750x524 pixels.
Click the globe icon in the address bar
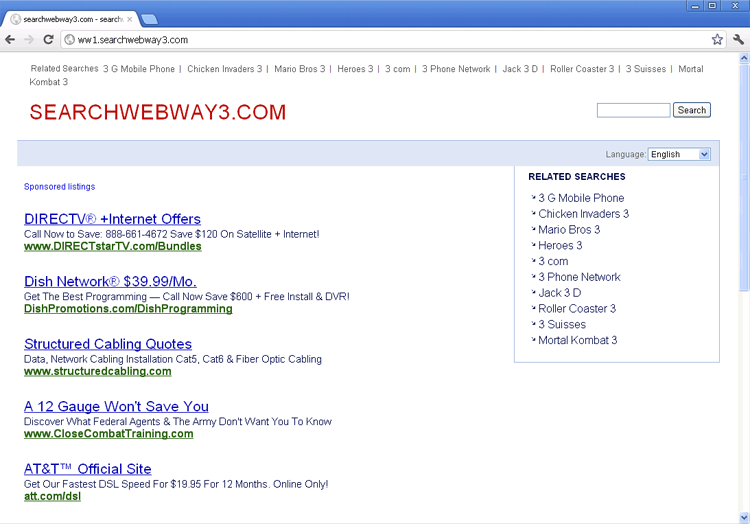point(70,40)
